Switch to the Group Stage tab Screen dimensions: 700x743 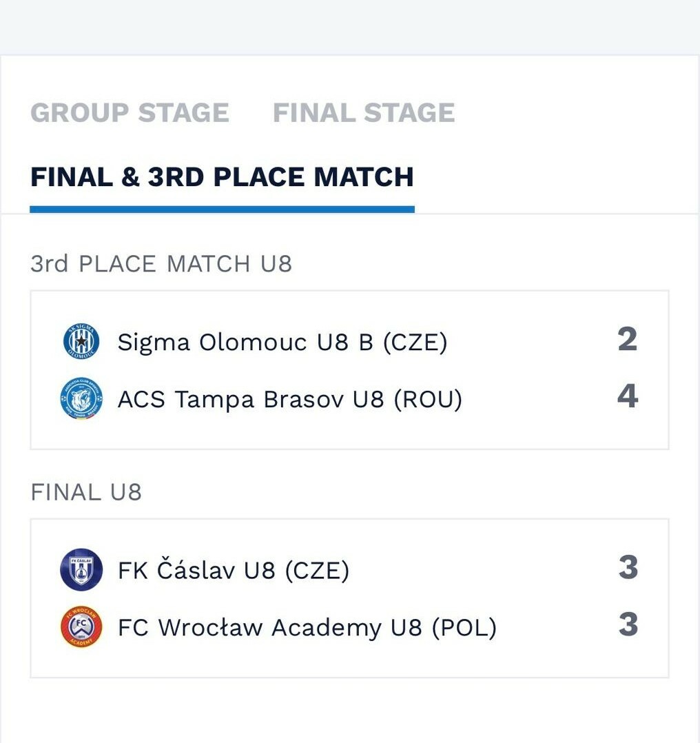(x=130, y=113)
